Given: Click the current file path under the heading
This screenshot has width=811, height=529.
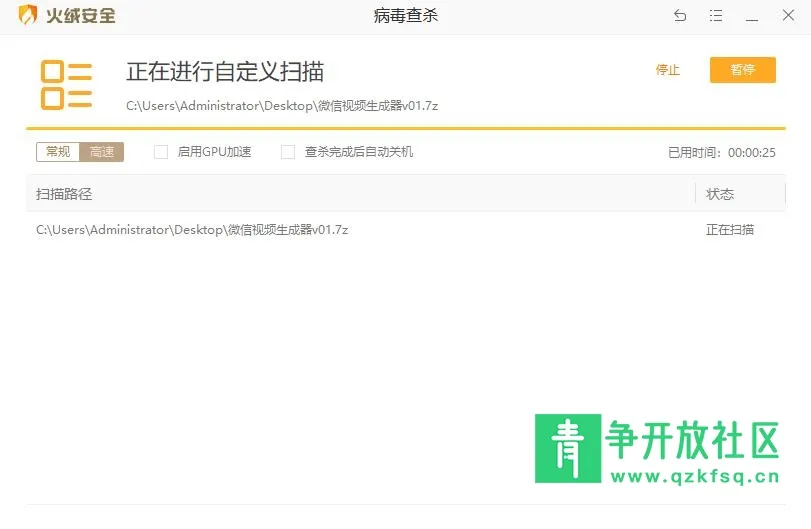Looking at the screenshot, I should [282, 105].
